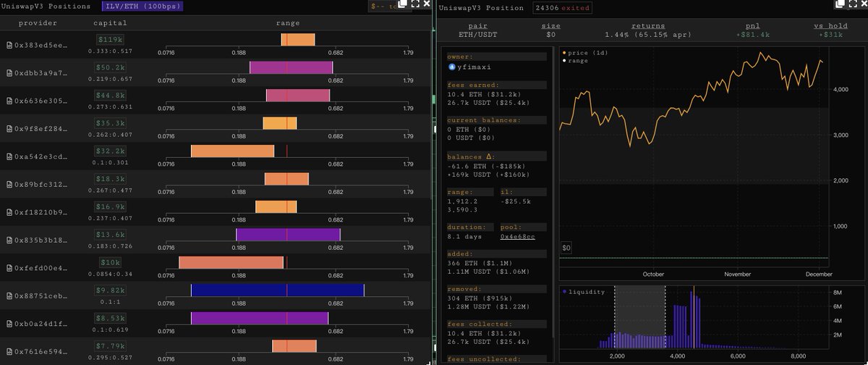This screenshot has width=868, height=365.
Task: Click contract icon beside 0x9f8ef284 provider
Action: click(x=9, y=129)
